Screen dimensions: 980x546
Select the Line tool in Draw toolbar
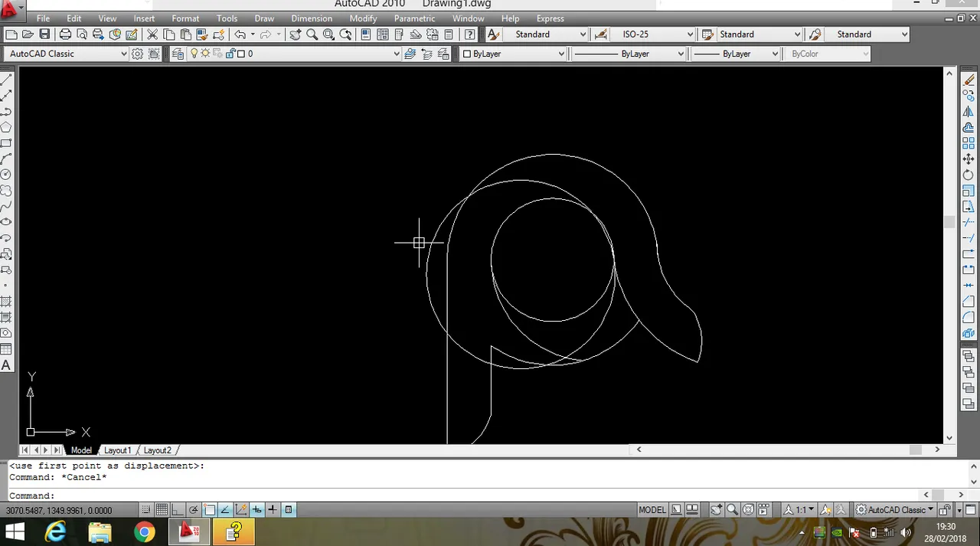click(x=6, y=80)
